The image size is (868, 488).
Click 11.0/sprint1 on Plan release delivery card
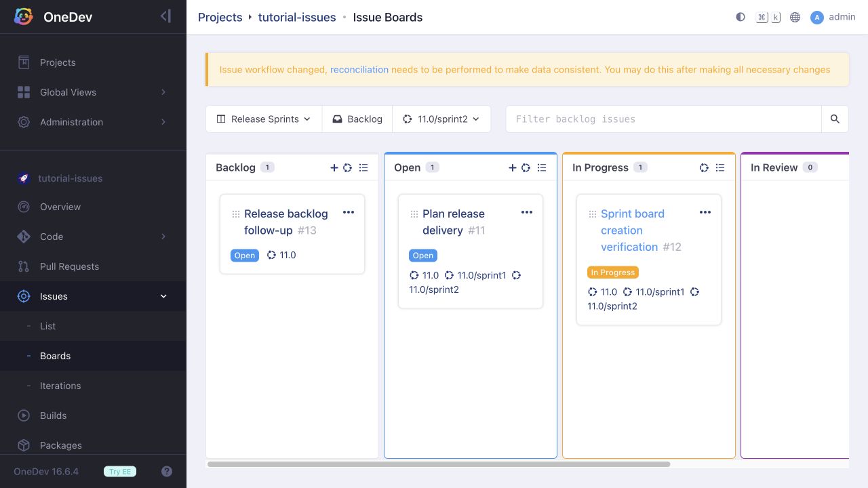coord(475,275)
